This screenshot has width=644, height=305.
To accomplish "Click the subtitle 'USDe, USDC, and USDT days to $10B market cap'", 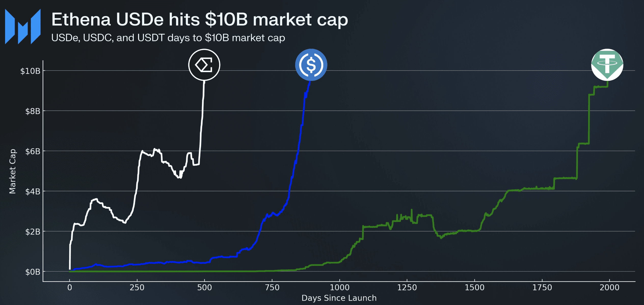I will (168, 38).
